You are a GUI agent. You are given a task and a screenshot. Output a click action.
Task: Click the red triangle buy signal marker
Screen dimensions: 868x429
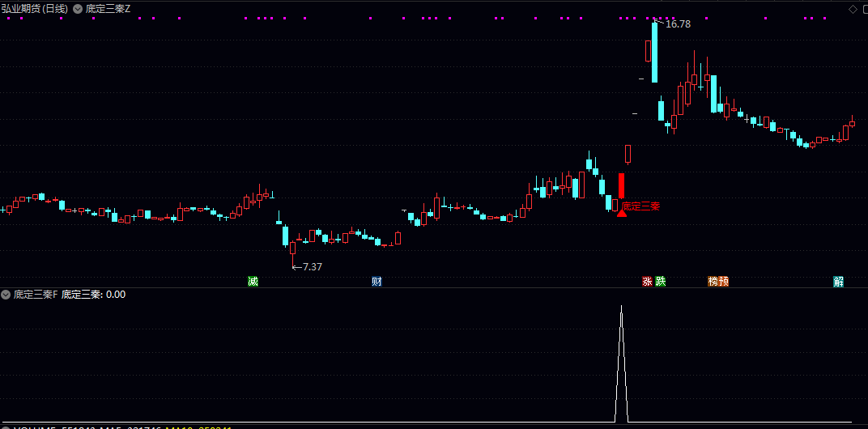coord(622,213)
